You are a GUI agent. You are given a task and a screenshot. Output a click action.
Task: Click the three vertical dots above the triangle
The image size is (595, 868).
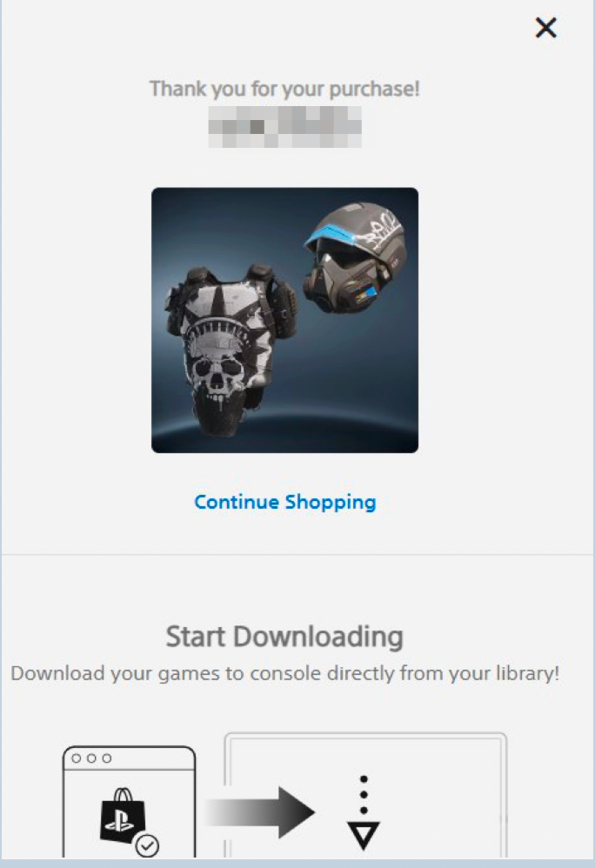pyautogui.click(x=364, y=794)
